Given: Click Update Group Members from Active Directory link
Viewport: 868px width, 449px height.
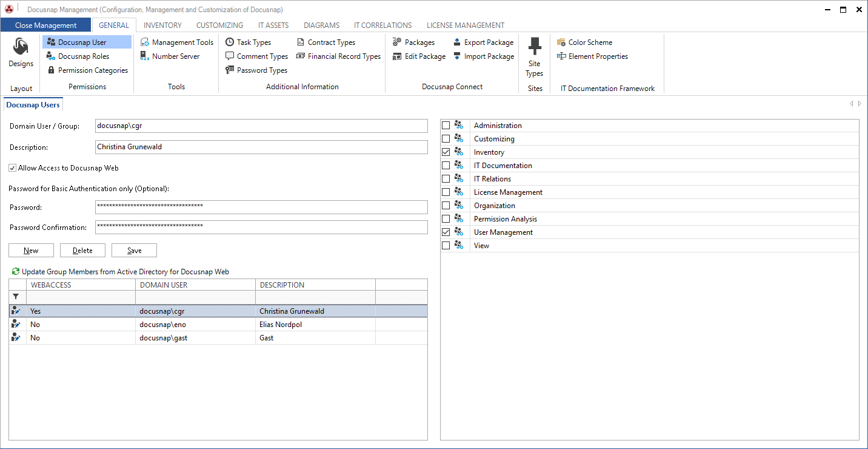Looking at the screenshot, I should [x=125, y=272].
